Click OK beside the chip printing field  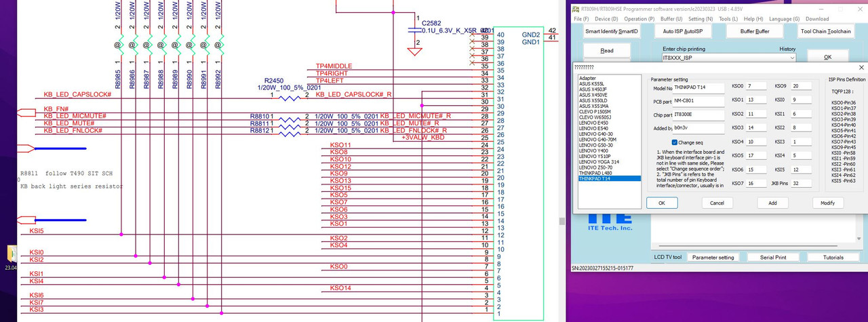click(x=827, y=58)
